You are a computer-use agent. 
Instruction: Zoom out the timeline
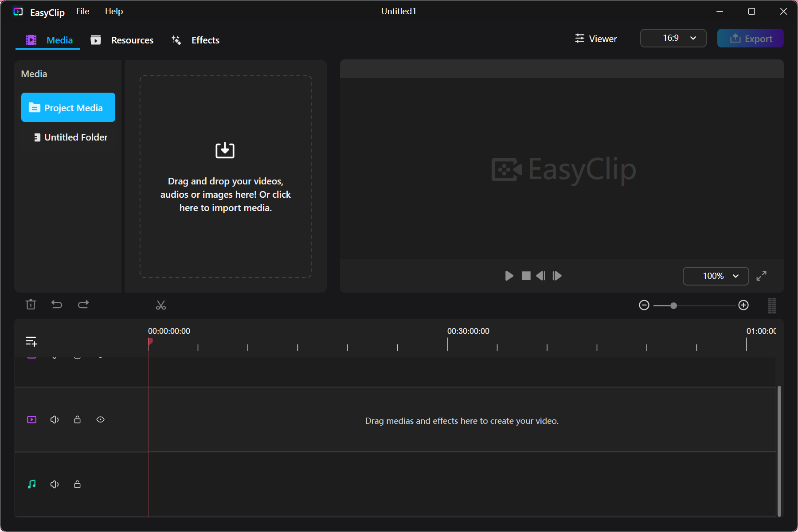644,305
